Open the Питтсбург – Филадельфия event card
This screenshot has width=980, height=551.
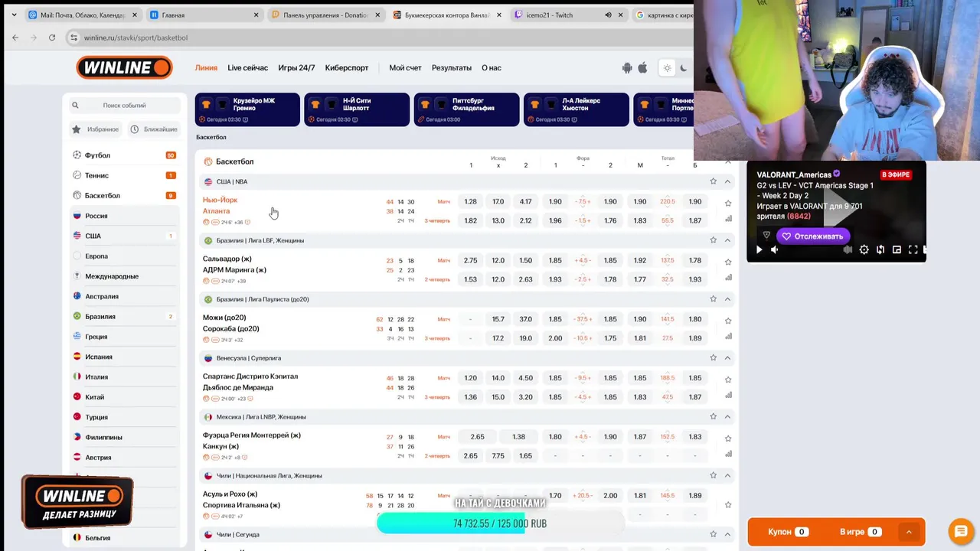click(466, 109)
